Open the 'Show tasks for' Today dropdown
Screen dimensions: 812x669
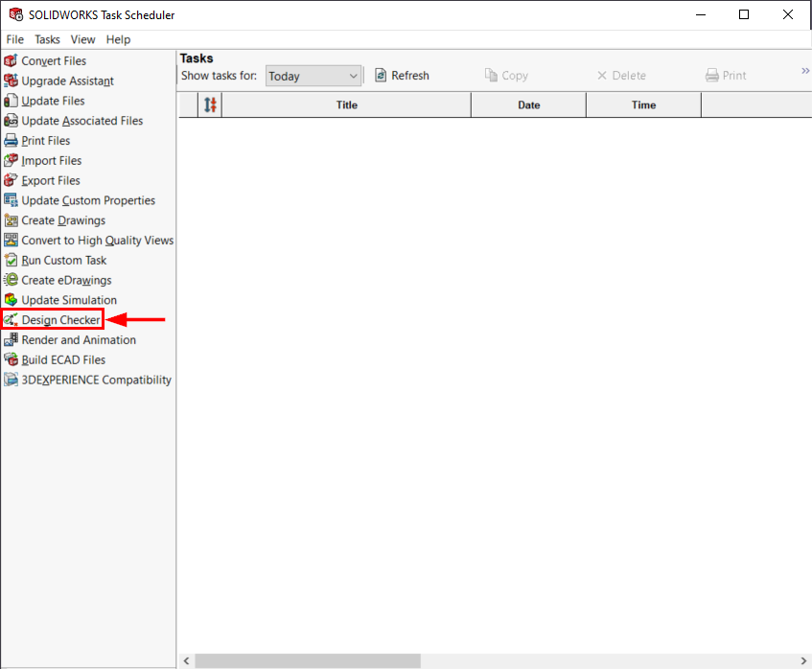(313, 76)
